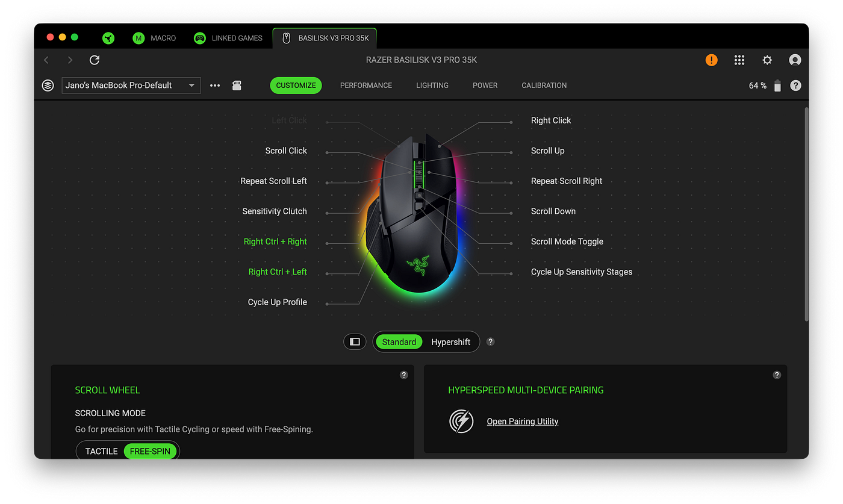
Task: Edit the Right Ctrl + Left assignment
Action: point(278,272)
